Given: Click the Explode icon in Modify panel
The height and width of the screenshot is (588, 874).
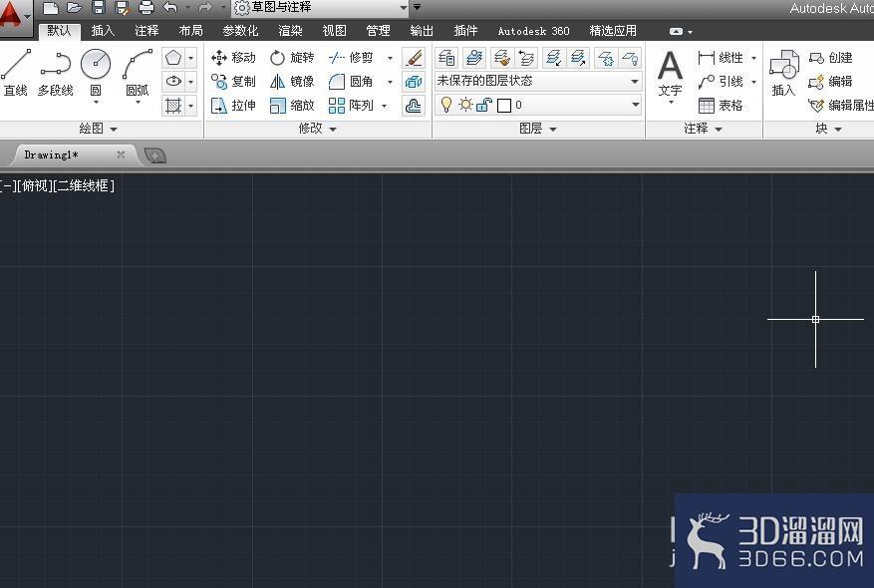Looking at the screenshot, I should coord(414,82).
